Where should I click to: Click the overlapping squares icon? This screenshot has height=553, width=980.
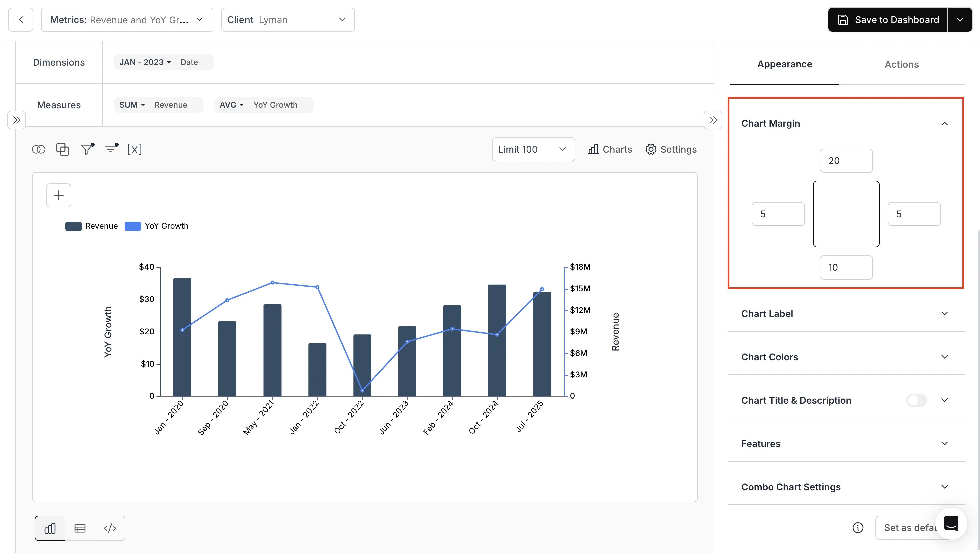(63, 149)
